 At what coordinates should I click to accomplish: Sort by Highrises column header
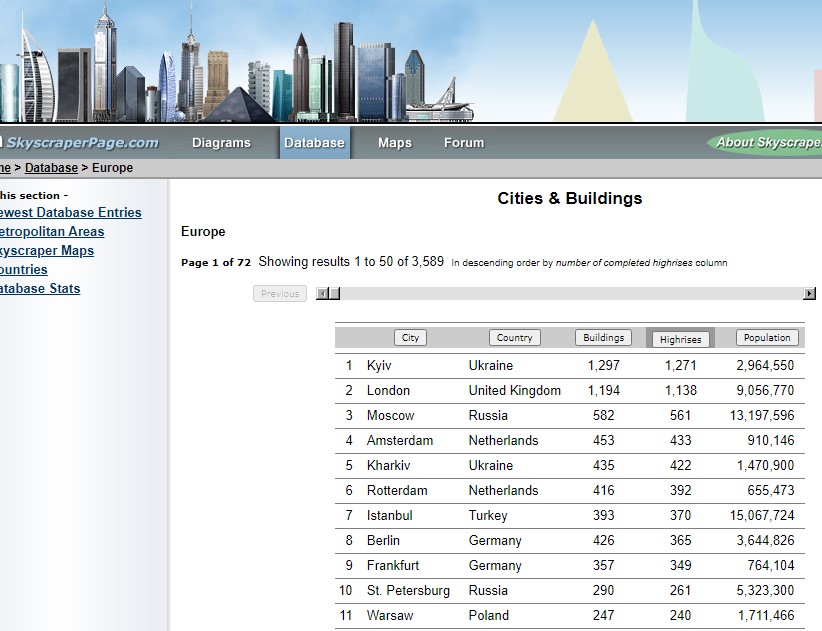click(680, 339)
